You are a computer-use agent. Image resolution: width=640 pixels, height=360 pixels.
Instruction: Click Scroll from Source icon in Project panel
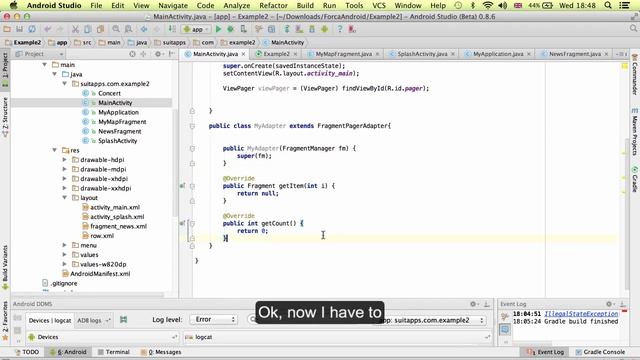point(132,54)
